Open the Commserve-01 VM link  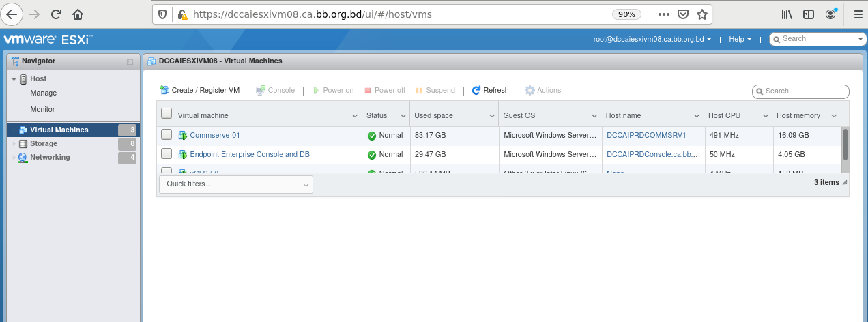click(x=215, y=135)
